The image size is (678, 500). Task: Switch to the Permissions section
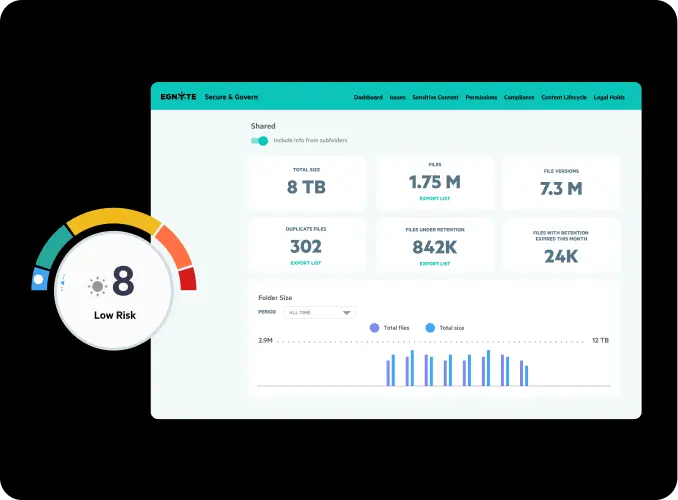click(x=481, y=97)
